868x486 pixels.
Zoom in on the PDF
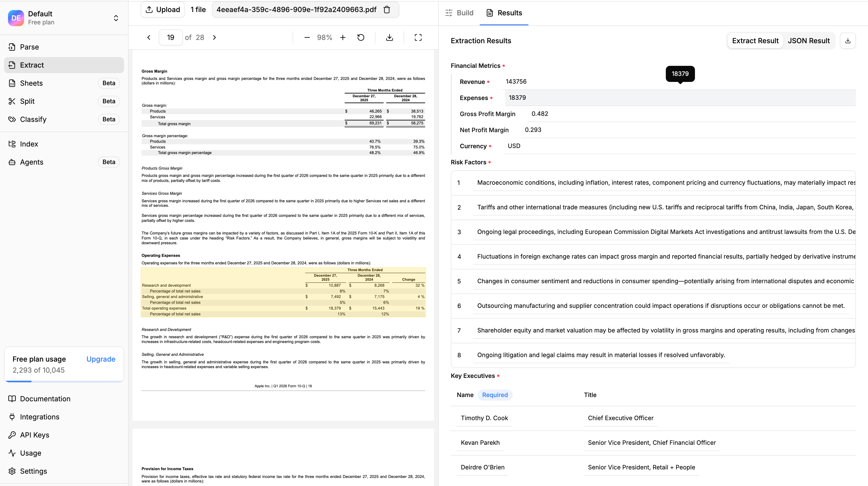(x=343, y=37)
